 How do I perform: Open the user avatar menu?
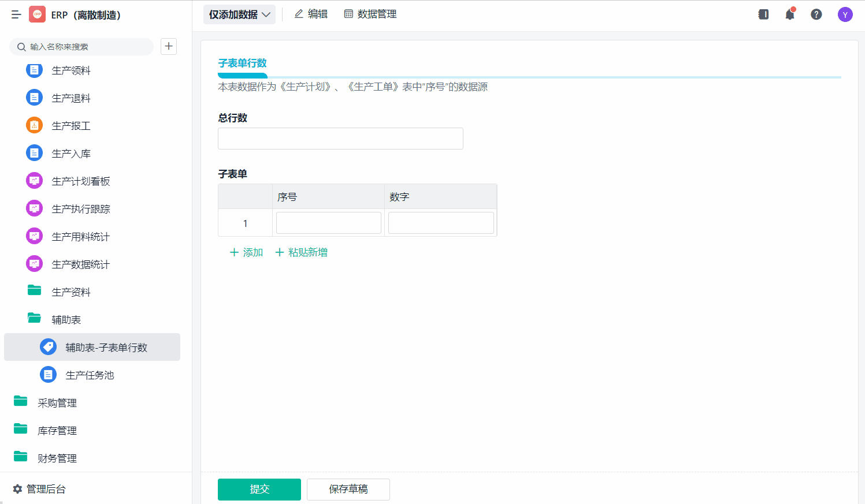(845, 14)
